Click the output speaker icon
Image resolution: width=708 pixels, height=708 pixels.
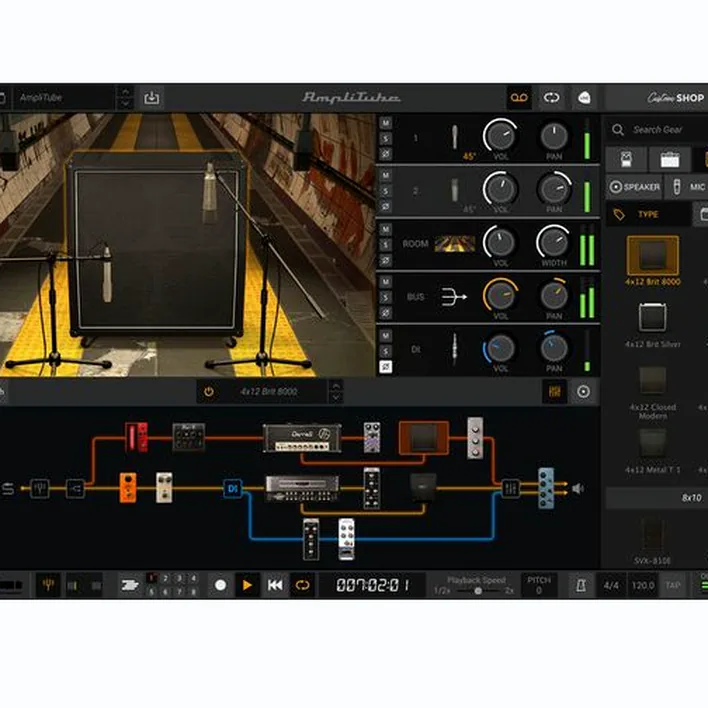(578, 489)
